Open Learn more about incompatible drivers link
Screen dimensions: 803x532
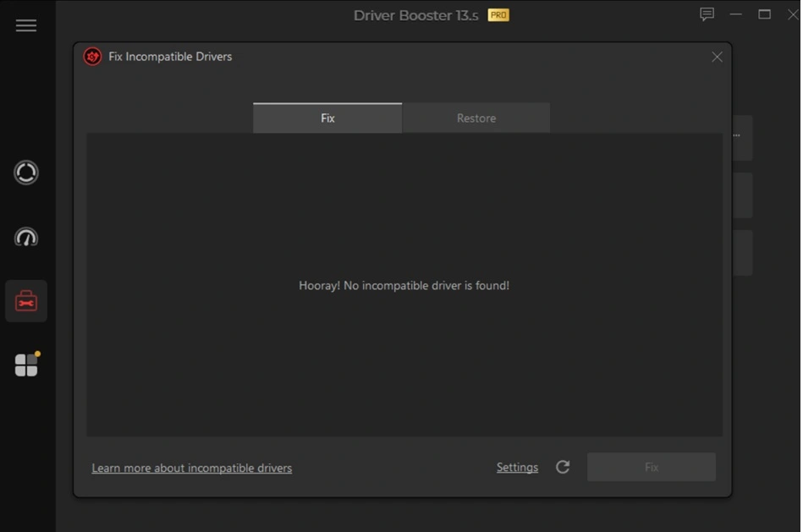191,468
